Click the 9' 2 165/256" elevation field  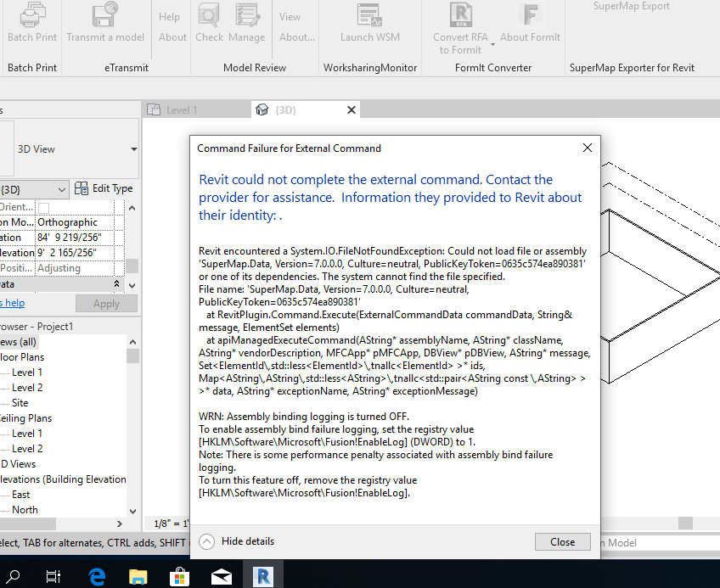coord(75,253)
